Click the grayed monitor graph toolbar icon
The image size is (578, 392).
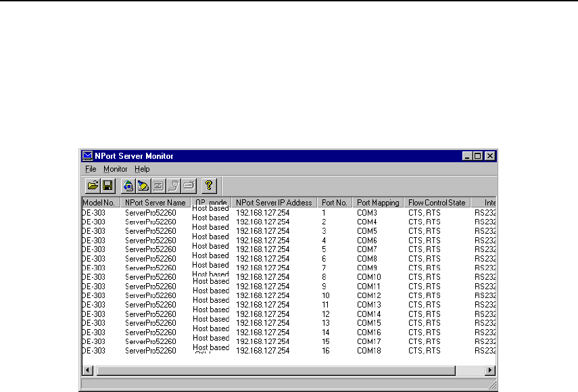pyautogui.click(x=158, y=186)
